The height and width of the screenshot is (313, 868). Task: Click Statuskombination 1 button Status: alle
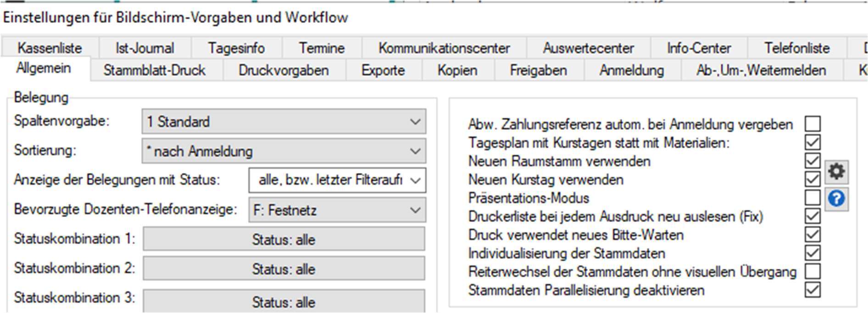click(x=284, y=239)
